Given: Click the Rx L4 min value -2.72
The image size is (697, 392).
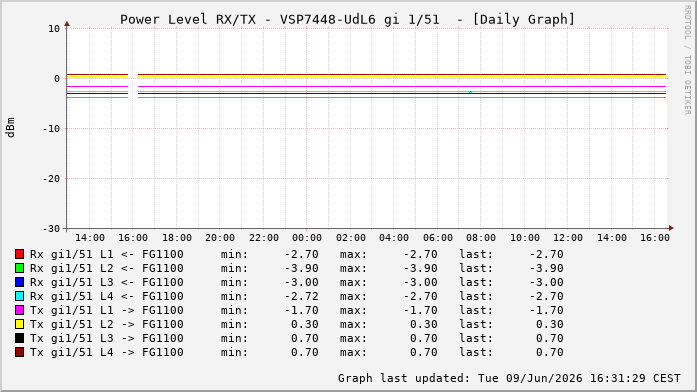Looking at the screenshot, I should [x=302, y=296].
